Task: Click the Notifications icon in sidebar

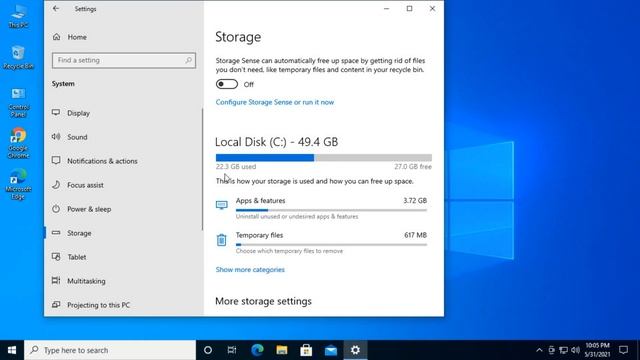Action: pos(56,160)
